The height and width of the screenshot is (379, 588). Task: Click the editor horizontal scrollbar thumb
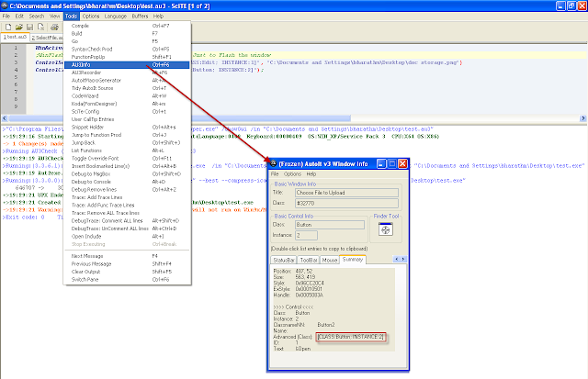pos(179,118)
